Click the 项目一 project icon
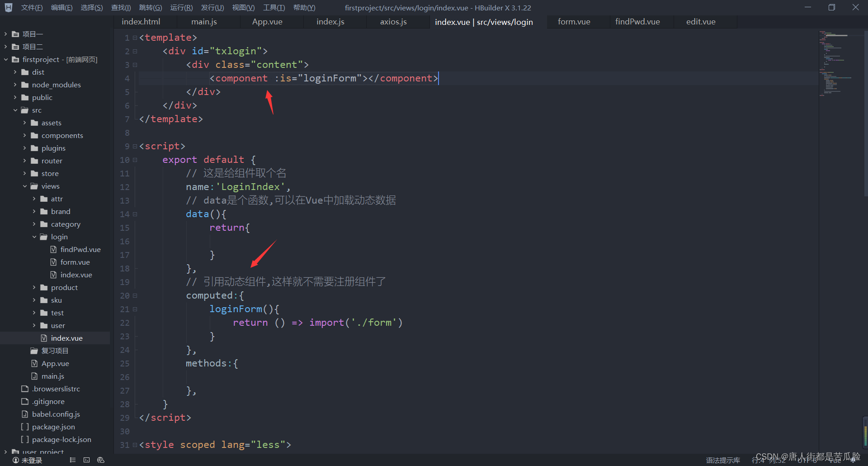Viewport: 868px width, 466px height. click(15, 34)
